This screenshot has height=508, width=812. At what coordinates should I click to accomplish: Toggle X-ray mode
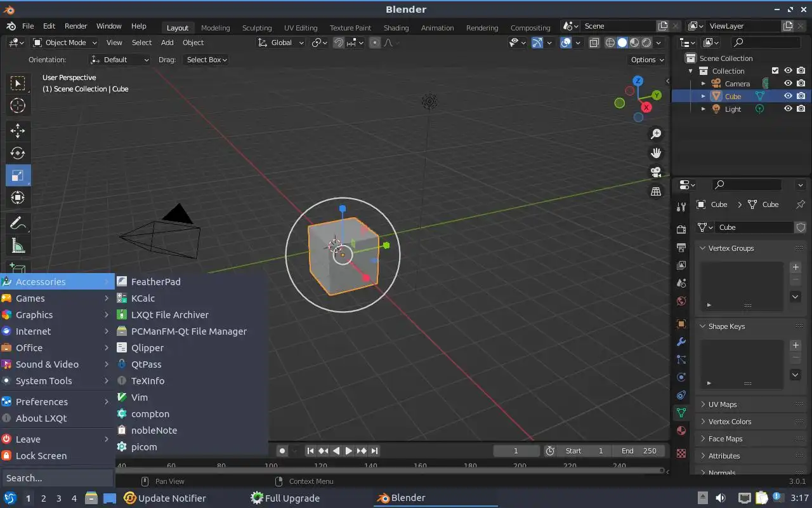coord(594,43)
